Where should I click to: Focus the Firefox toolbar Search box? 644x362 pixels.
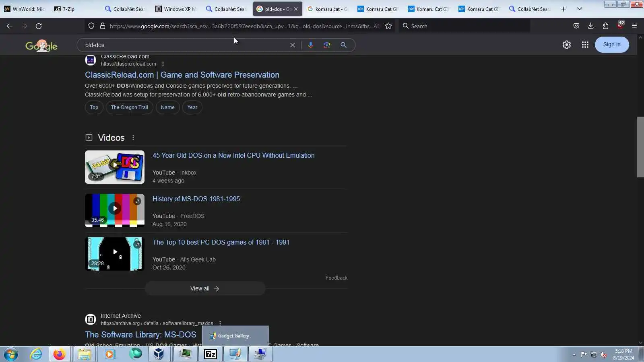[x=464, y=26]
